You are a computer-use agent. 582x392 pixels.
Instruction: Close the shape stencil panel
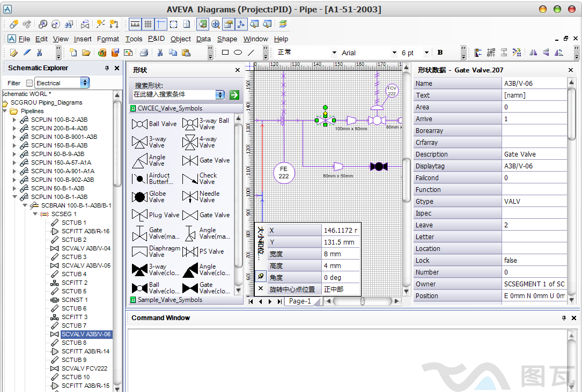[238, 70]
